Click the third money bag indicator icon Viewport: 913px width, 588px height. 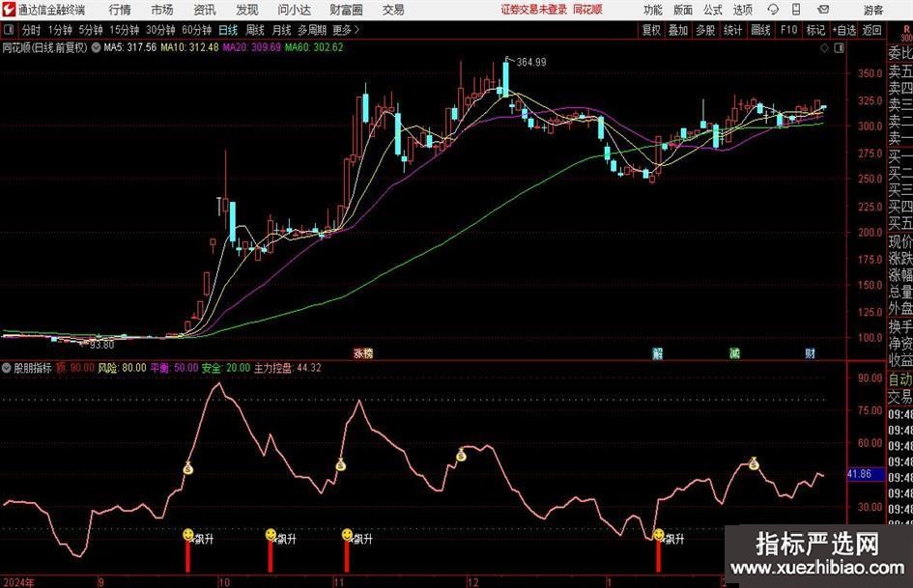tap(461, 455)
